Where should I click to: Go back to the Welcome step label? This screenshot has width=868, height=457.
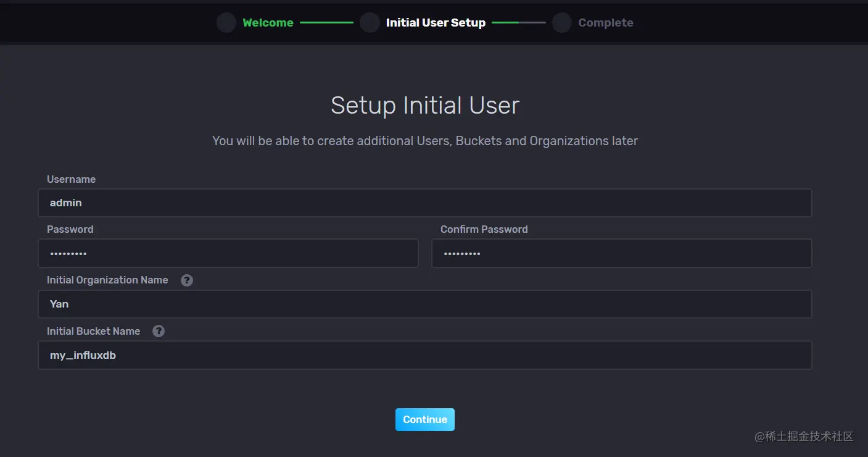pos(268,23)
